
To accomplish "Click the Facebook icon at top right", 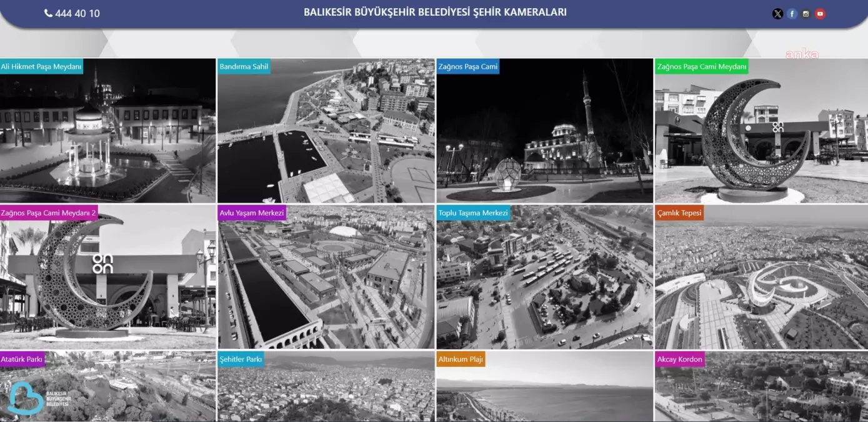I will coord(792,13).
